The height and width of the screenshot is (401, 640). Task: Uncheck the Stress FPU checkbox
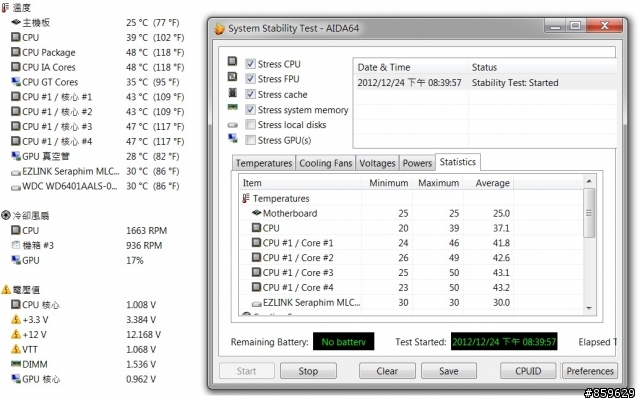tap(250, 78)
